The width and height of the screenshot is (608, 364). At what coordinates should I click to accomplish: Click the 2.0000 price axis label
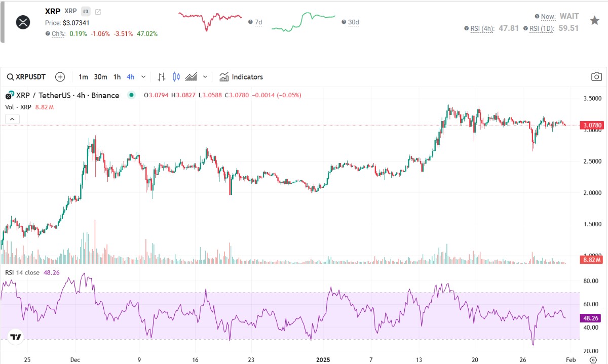593,193
